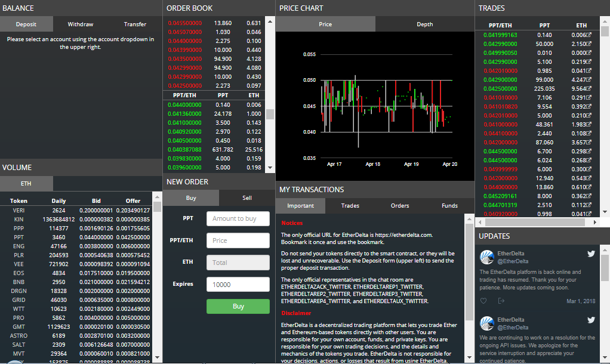
Task: Open EtherDelta account name on first tweet
Action: 511,253
